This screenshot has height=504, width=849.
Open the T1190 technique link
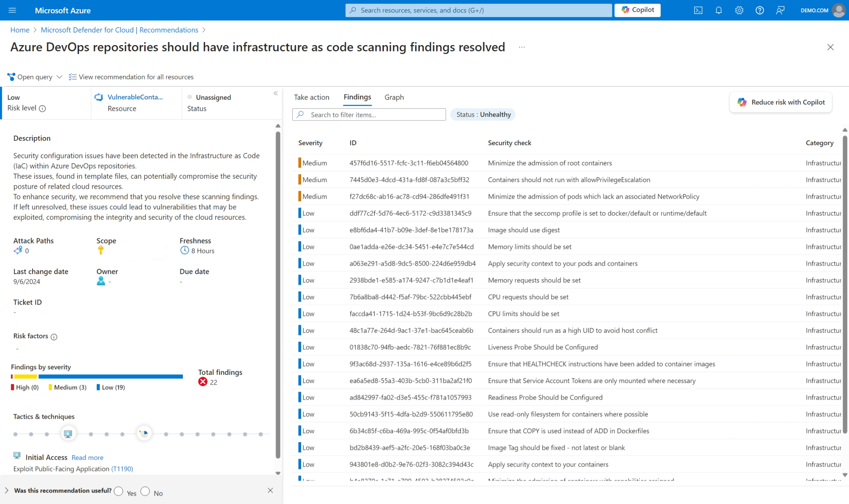(x=122, y=469)
